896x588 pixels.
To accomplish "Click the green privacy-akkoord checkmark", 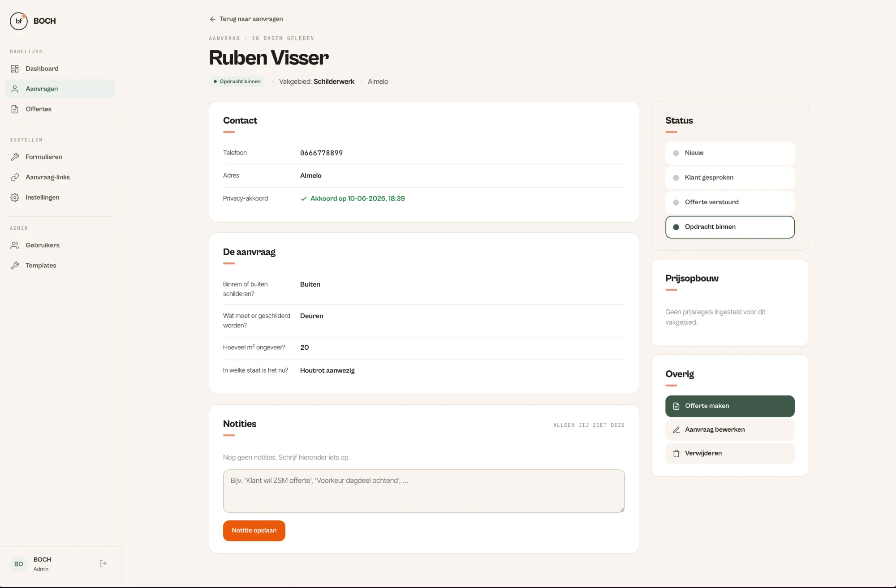I will click(304, 198).
